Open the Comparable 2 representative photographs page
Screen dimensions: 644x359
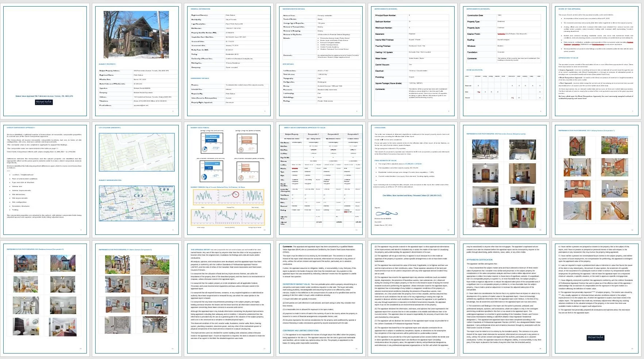pyautogui.click(x=45, y=298)
